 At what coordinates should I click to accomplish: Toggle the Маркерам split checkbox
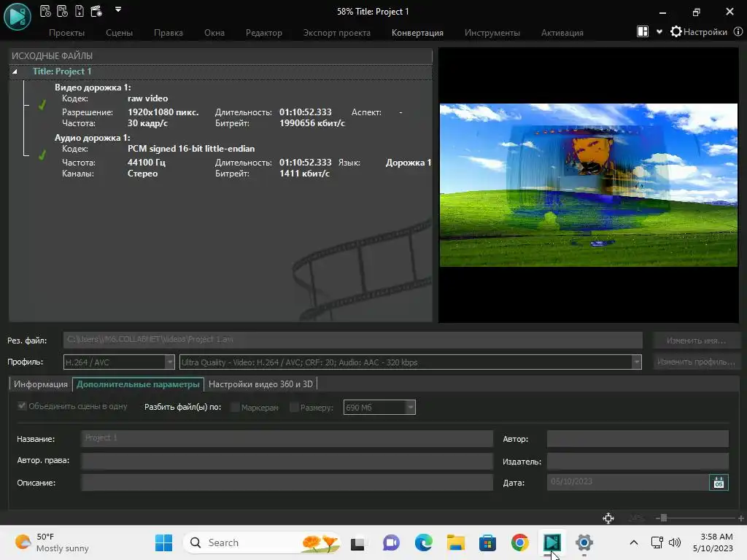235,407
